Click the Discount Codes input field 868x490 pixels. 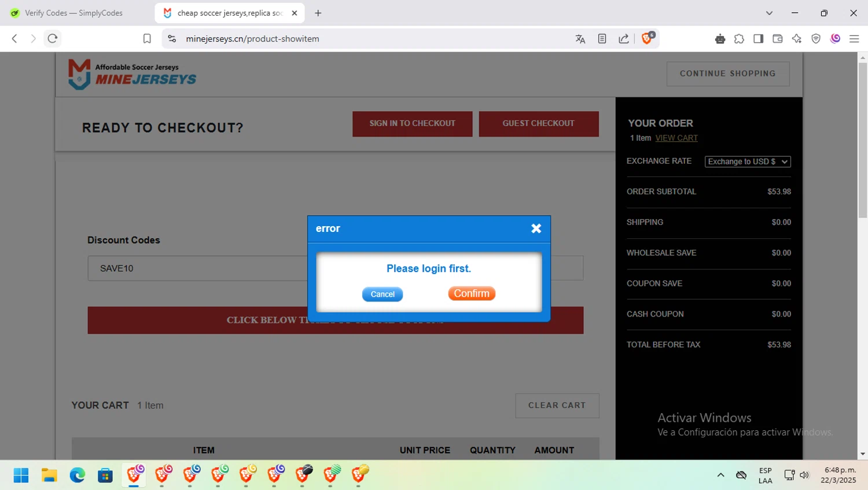[x=336, y=268]
